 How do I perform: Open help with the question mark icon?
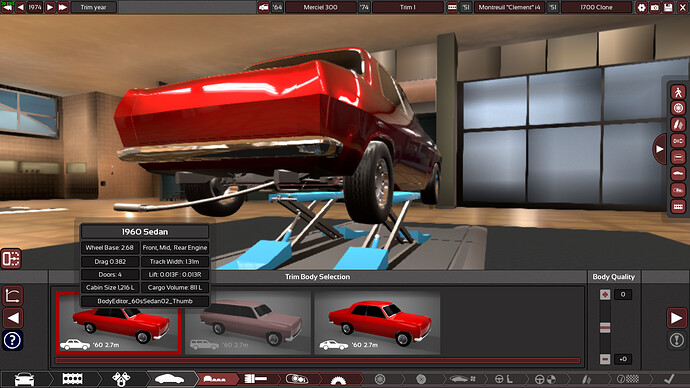point(12,340)
